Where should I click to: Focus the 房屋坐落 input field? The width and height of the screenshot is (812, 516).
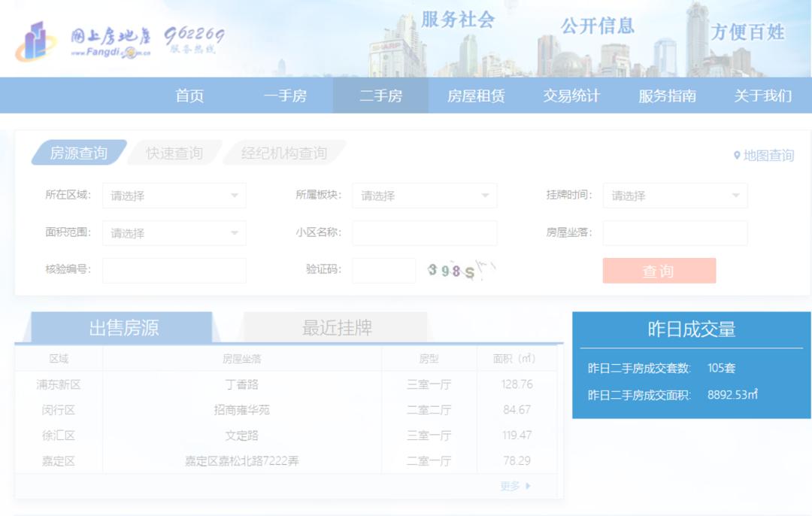[x=674, y=233]
